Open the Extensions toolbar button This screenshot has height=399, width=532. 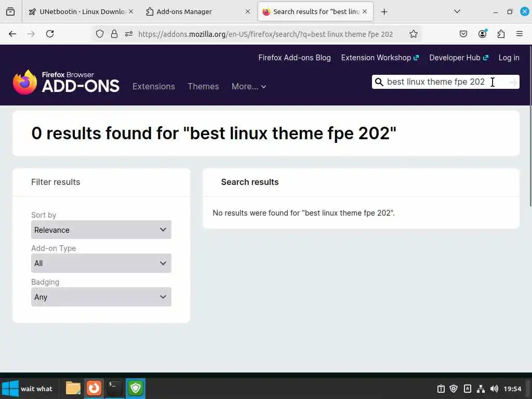pos(501,34)
